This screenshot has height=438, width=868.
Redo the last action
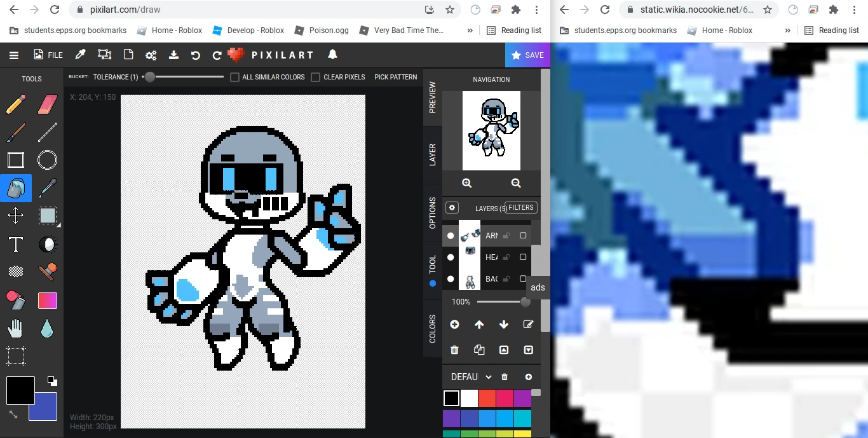(216, 55)
